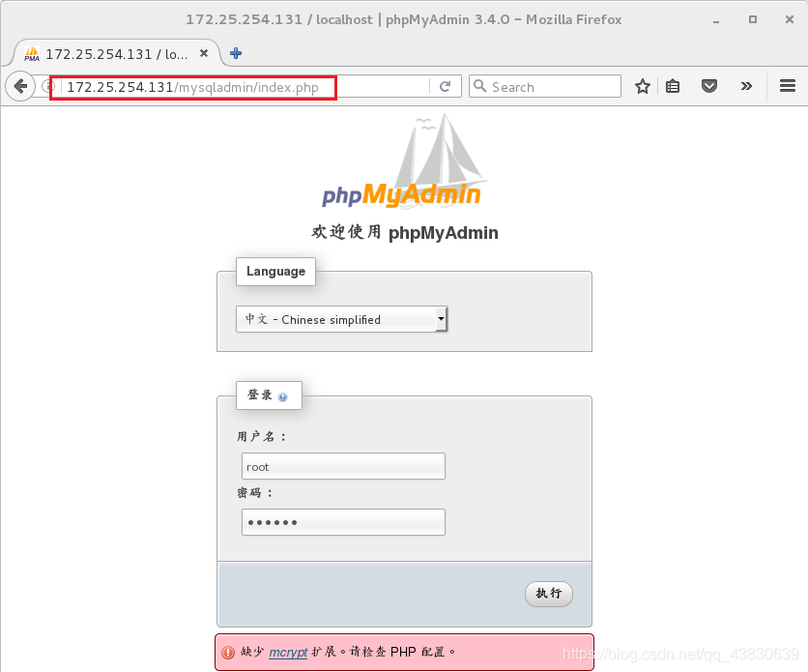Click the magnifier icon in Search box
The image size is (808, 672).
tap(479, 86)
